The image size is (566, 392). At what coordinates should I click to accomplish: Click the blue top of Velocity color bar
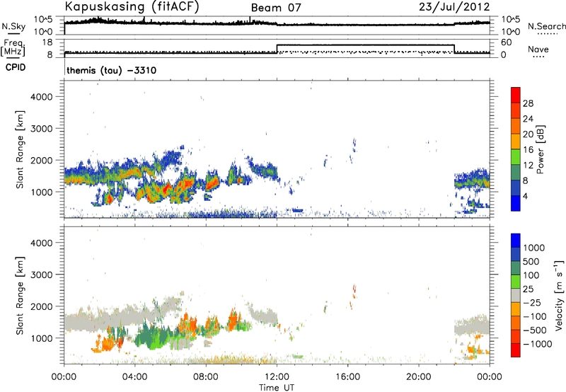pos(516,241)
